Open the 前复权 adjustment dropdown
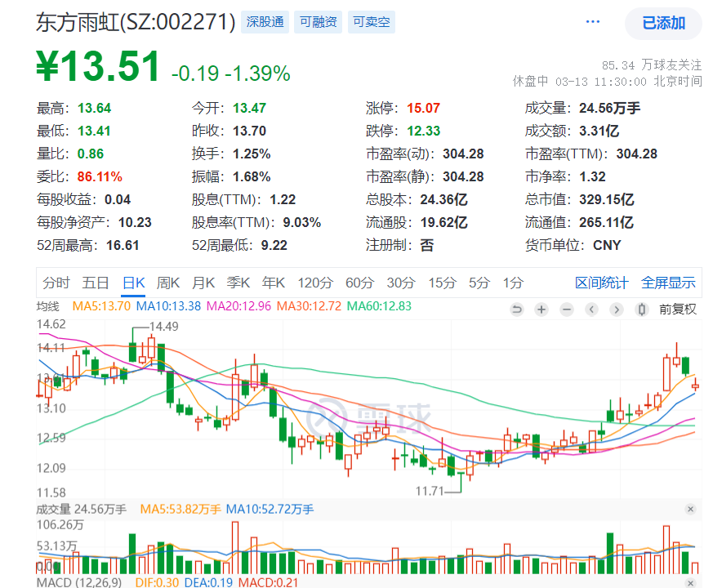This screenshot has height=588, width=713. (x=678, y=310)
